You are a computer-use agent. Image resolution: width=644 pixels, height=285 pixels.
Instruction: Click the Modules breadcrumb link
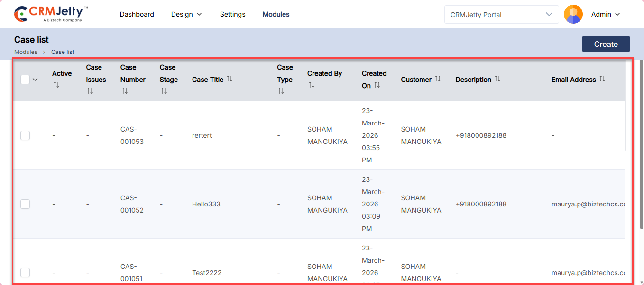26,52
